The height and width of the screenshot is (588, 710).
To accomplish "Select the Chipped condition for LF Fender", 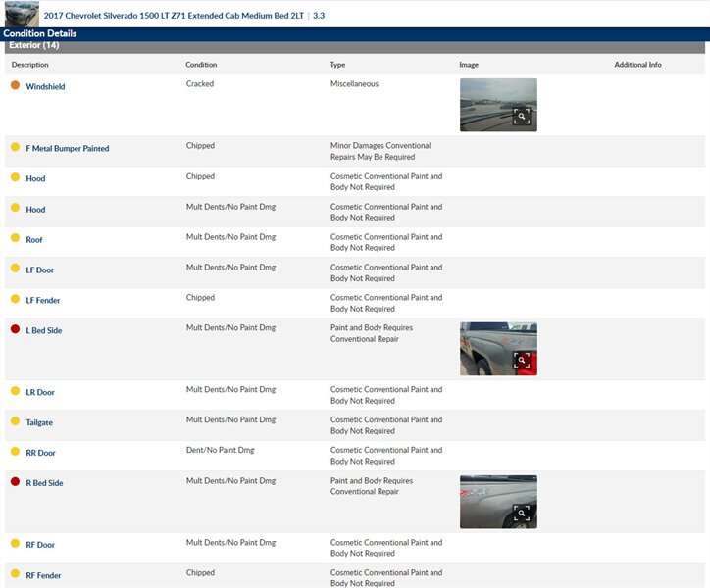I will click(x=200, y=297).
